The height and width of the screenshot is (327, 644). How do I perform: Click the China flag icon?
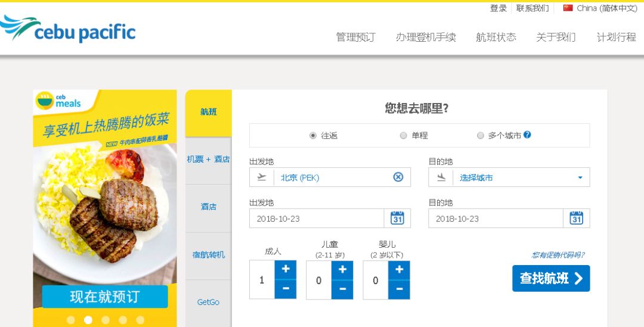[568, 8]
